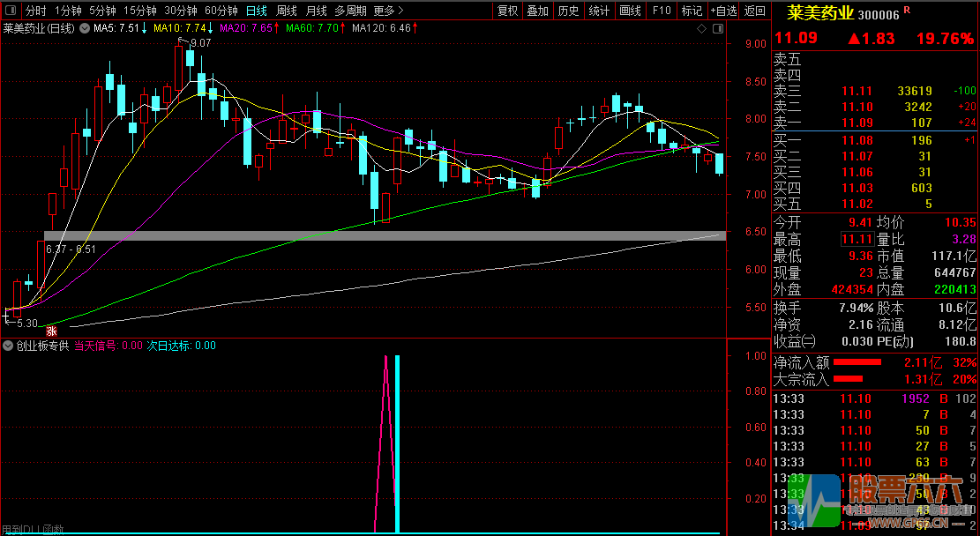980x536 pixels.
Task: Open F10 company information
Action: (x=661, y=11)
